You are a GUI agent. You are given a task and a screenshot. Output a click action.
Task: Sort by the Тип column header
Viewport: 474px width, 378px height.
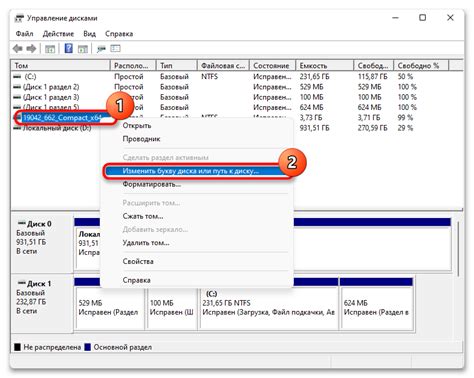(176, 66)
